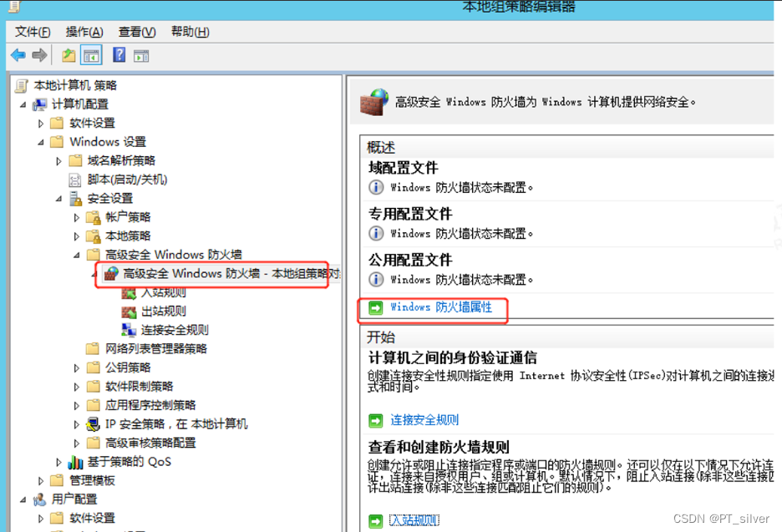Open the 连接安全规则 link in right pane
The image size is (782, 532).
click(x=424, y=420)
